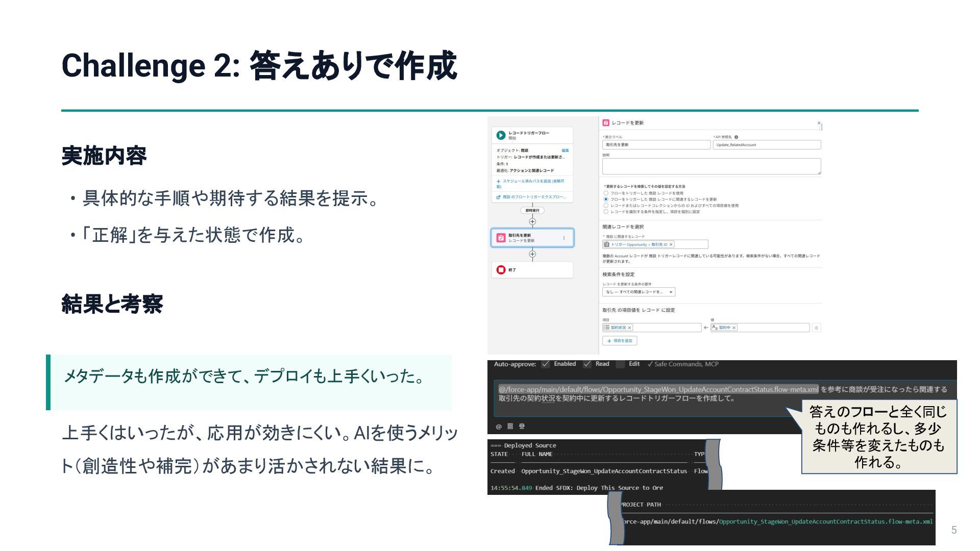
Task: Open the 契約中 value combo box
Action: [771, 328]
